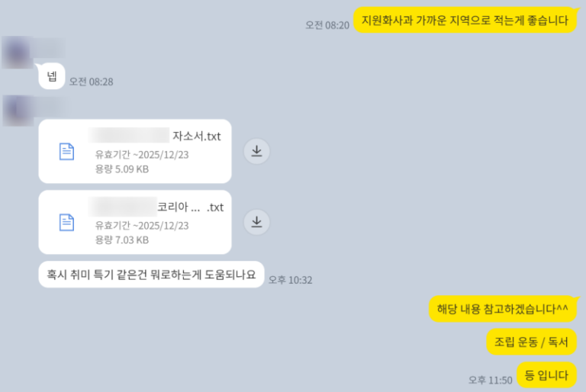This screenshot has height=392, width=586.
Task: Click the '용량 5.09 KB' file size text
Action: [122, 169]
